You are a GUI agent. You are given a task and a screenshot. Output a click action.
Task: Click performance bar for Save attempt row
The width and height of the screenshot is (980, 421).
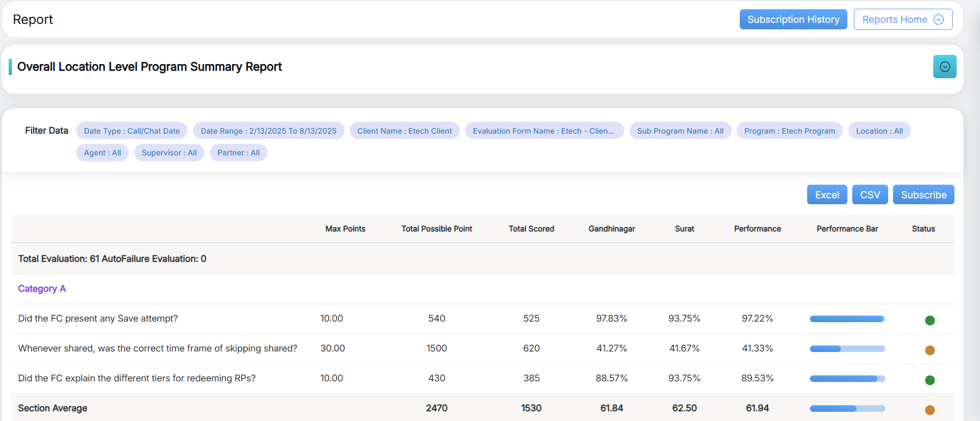(847, 319)
